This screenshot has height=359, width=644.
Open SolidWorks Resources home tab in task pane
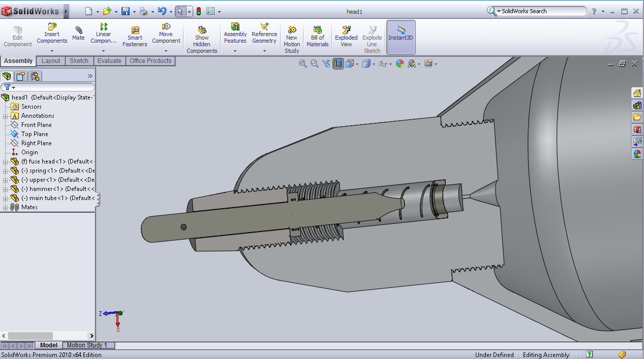[637, 93]
